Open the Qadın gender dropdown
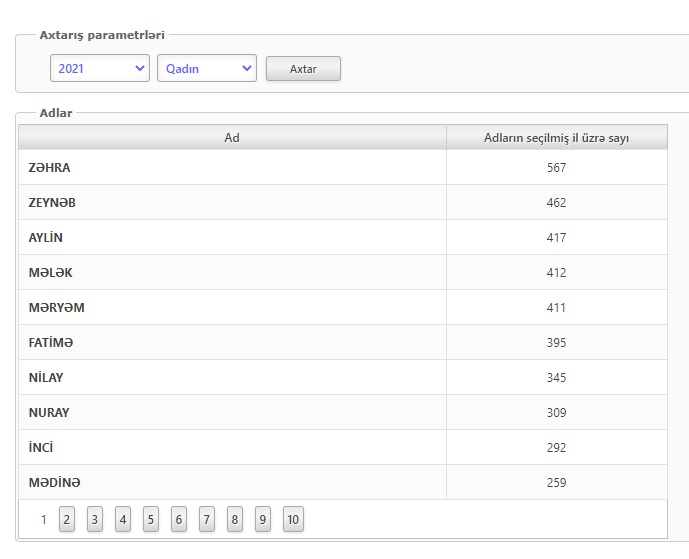The height and width of the screenshot is (559, 689). pyautogui.click(x=207, y=68)
